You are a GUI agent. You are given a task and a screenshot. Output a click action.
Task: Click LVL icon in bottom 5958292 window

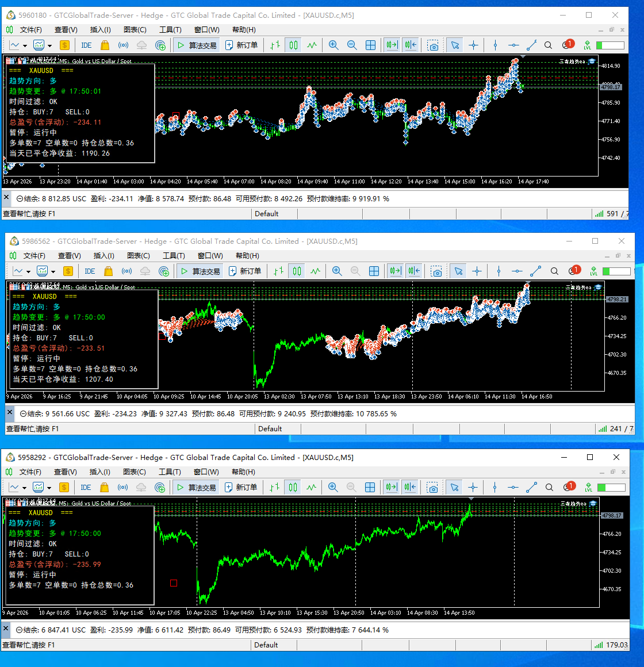[588, 488]
